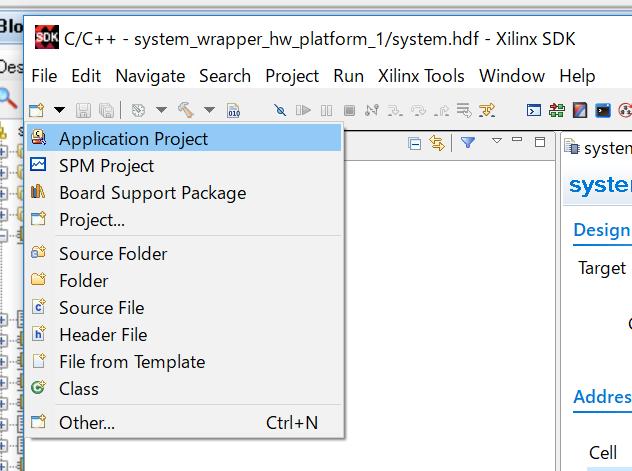Viewport: 632px width, 471px height.
Task: Choose Project... menu entry
Action: pos(184,220)
